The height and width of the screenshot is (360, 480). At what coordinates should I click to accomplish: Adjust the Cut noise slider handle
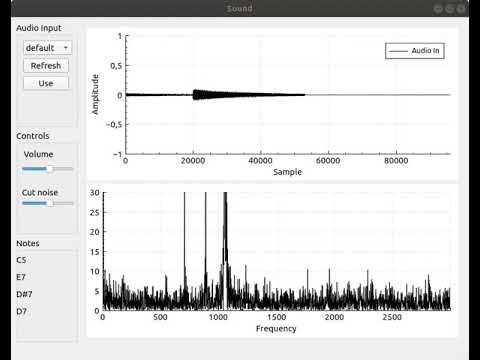tap(50, 203)
